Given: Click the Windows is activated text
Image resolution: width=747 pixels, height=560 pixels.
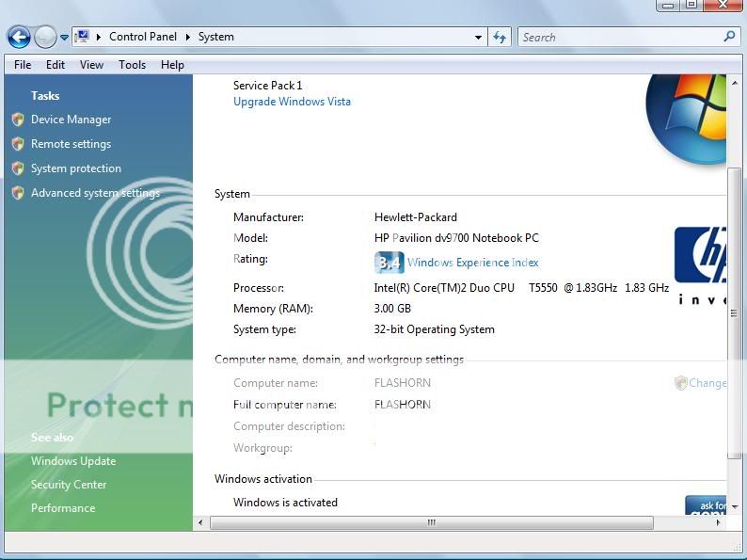Looking at the screenshot, I should (285, 503).
